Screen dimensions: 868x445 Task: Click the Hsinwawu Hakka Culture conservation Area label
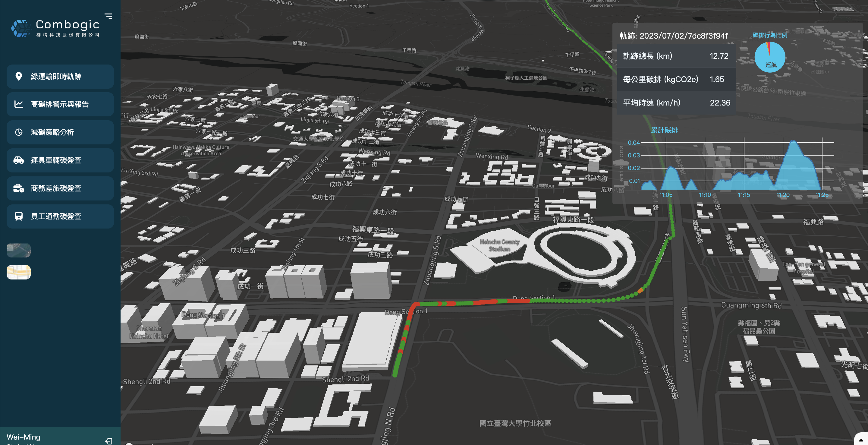click(x=201, y=150)
